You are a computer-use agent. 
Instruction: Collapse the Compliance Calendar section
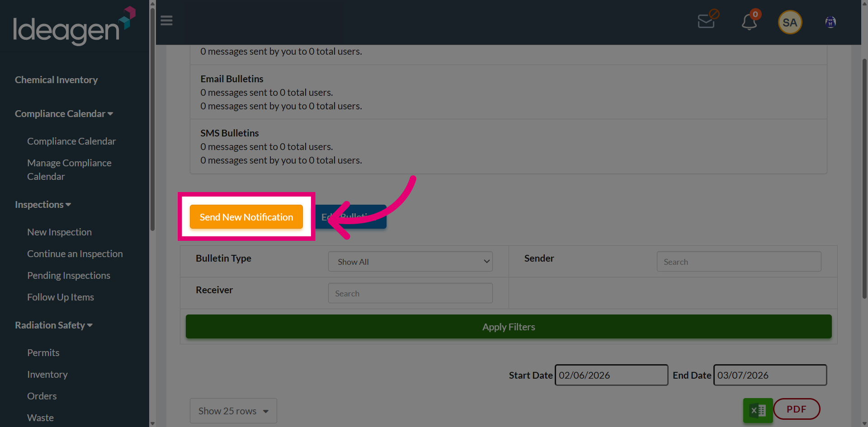[x=64, y=114]
